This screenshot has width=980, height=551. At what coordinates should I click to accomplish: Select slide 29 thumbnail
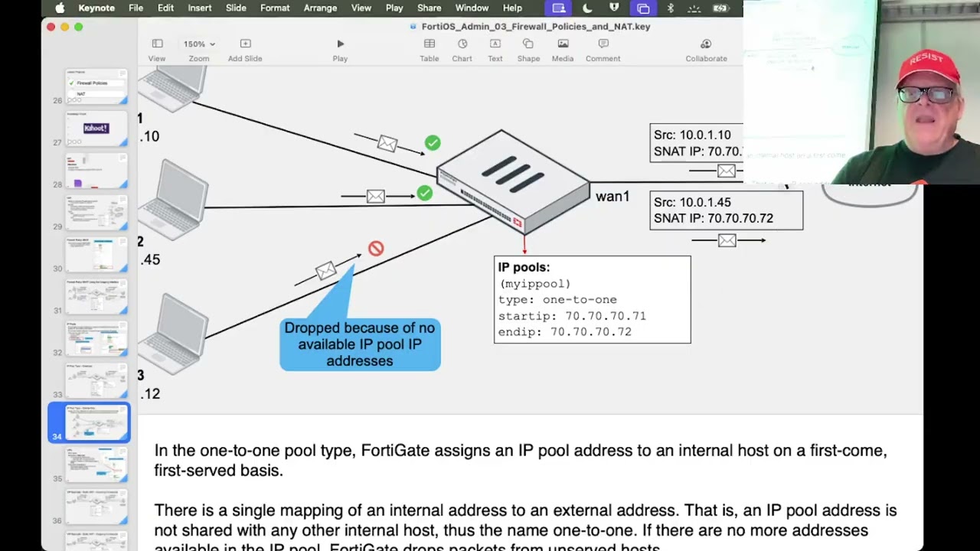click(x=96, y=213)
